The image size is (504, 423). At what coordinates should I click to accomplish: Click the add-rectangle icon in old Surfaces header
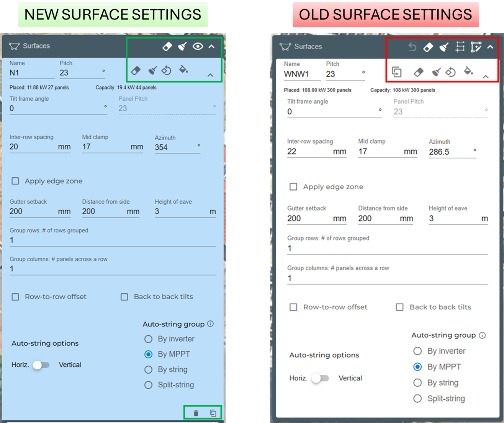(x=460, y=47)
